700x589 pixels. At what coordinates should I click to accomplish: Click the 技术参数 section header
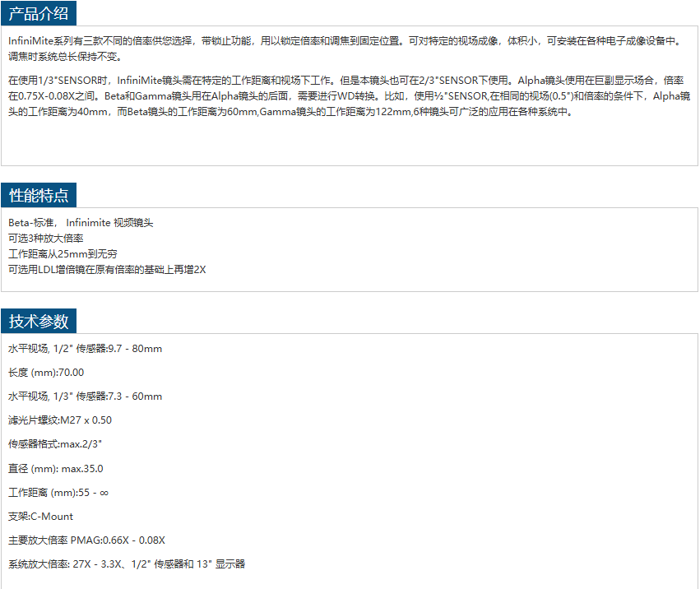pos(39,321)
